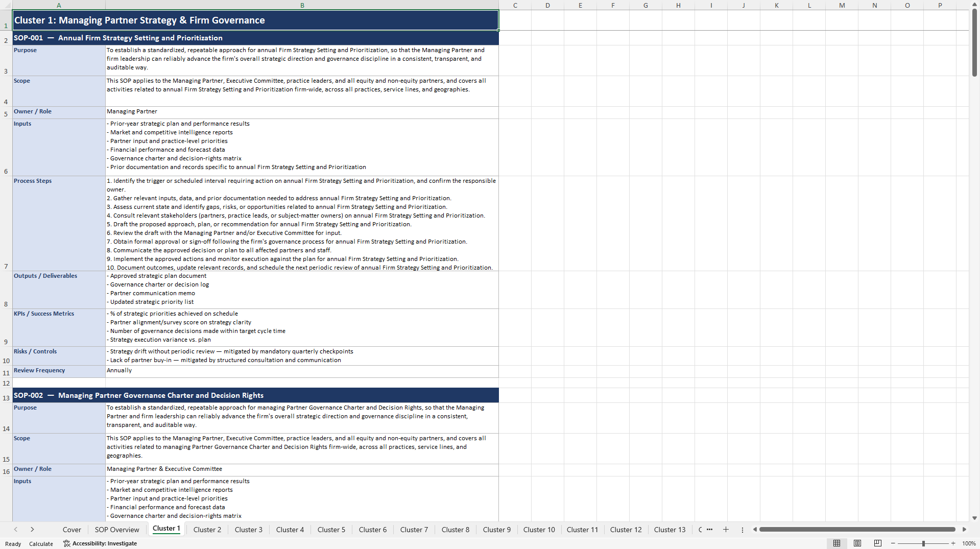Open the SOP Overview sheet tab
The height and width of the screenshot is (549, 980).
point(117,530)
